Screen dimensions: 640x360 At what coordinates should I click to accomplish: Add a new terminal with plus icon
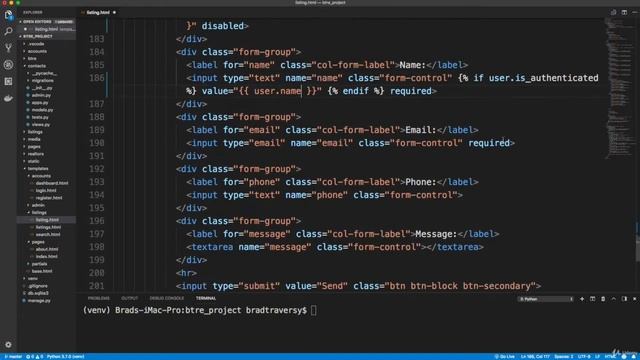click(582, 299)
